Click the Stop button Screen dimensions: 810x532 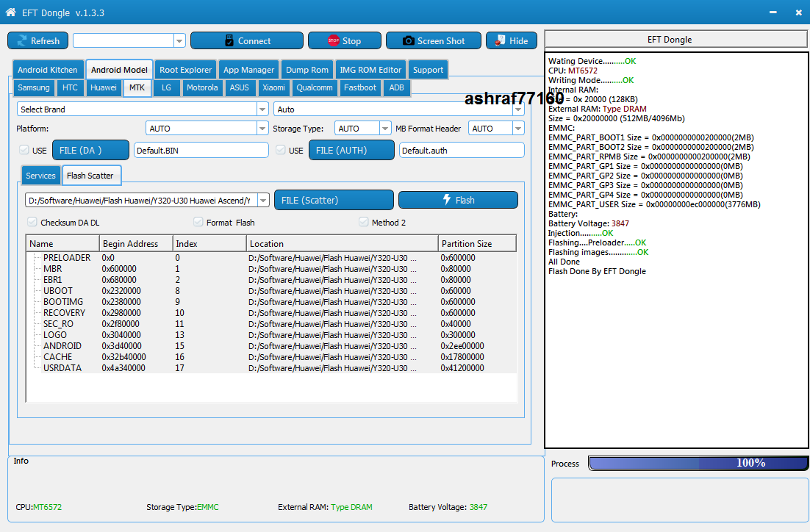345,41
